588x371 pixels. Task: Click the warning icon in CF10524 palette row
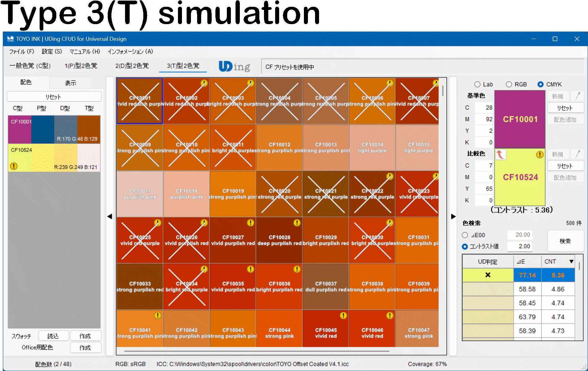pyautogui.click(x=14, y=166)
